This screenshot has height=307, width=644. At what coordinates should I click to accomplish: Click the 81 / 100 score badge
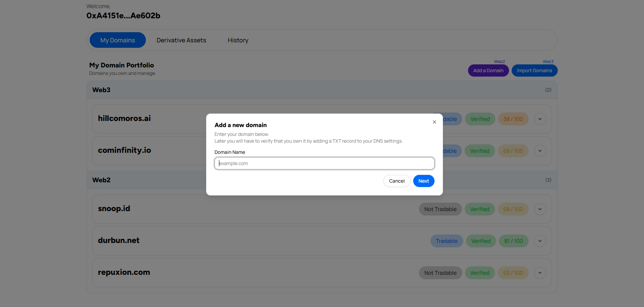point(513,241)
